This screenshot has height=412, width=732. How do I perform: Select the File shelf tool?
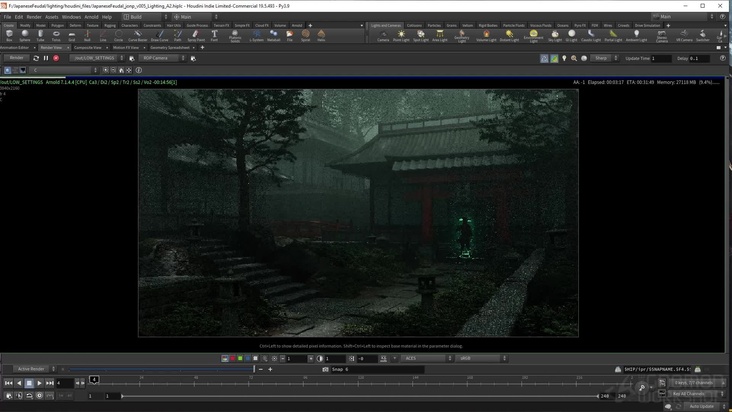click(x=289, y=35)
